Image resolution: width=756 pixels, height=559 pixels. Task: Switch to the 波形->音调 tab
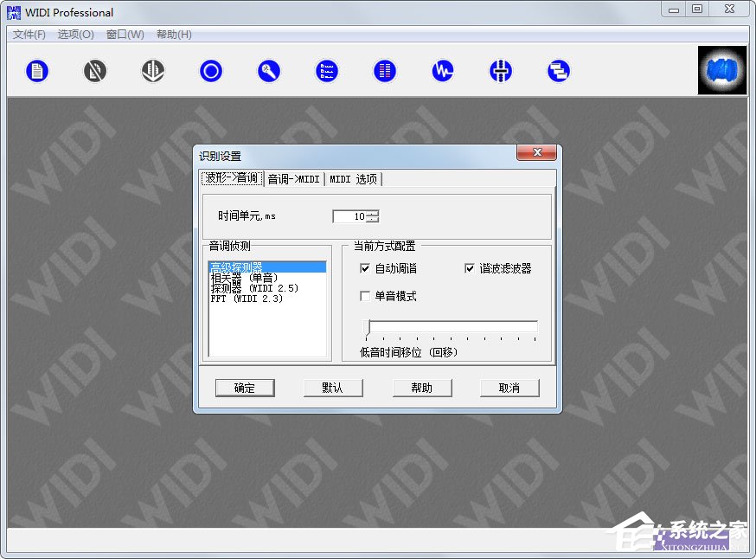tap(233, 178)
